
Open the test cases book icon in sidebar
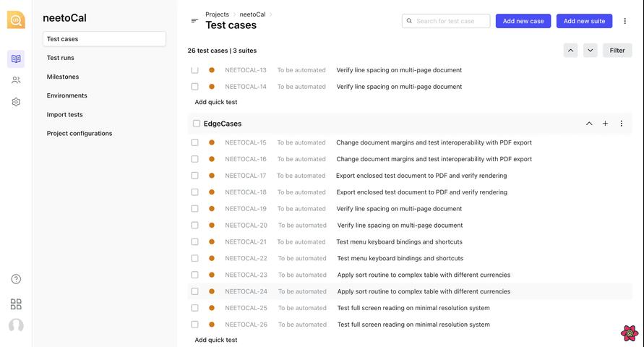click(16, 59)
